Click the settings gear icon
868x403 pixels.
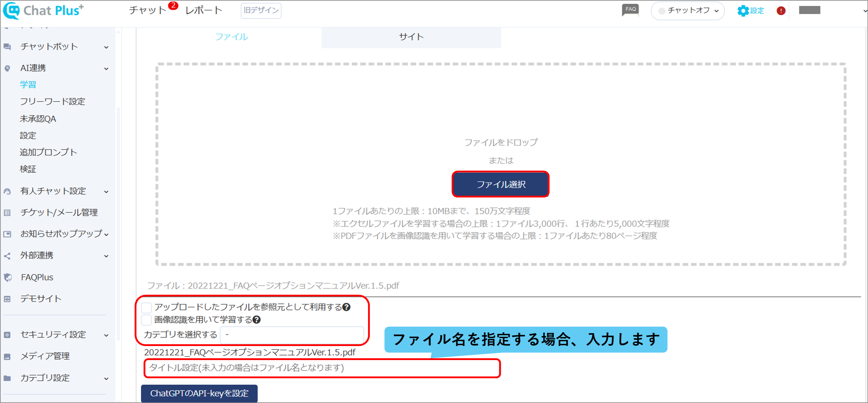pos(743,11)
